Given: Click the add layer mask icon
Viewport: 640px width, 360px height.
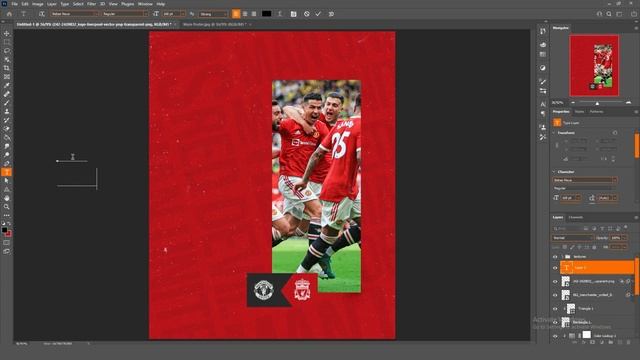Looking at the screenshot, I should coord(593,342).
